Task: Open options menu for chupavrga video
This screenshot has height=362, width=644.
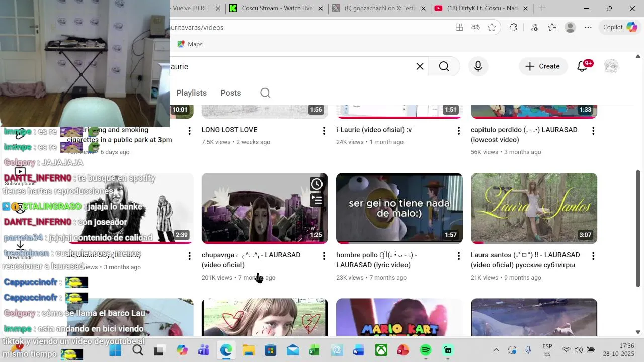Action: coord(324,256)
